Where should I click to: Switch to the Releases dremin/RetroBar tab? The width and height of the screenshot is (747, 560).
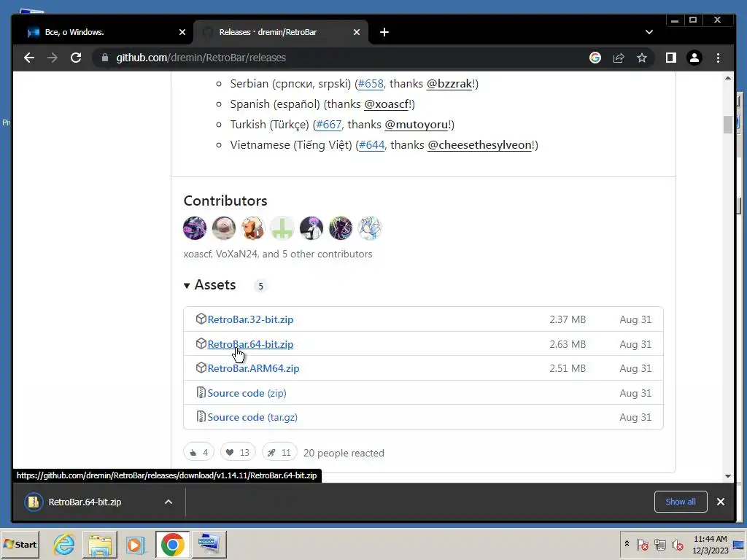281,32
